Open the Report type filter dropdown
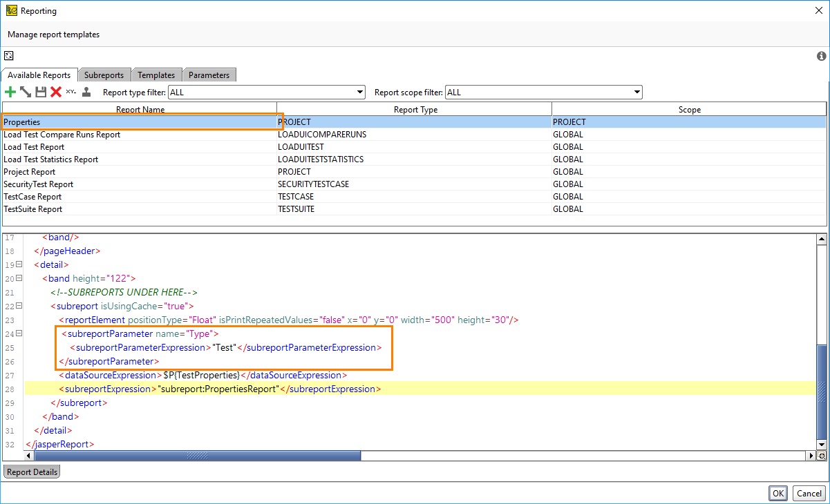Screen dimensions: 830x504 click(359, 91)
